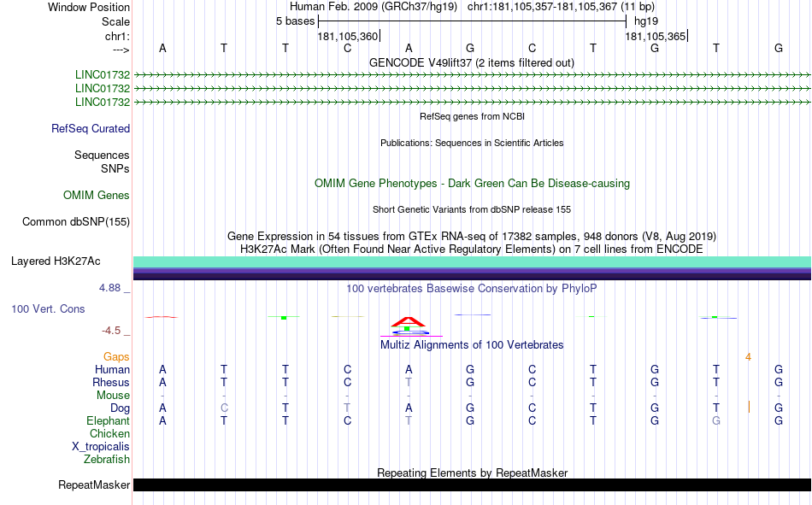Select the Mouse alignment row label

[113, 395]
